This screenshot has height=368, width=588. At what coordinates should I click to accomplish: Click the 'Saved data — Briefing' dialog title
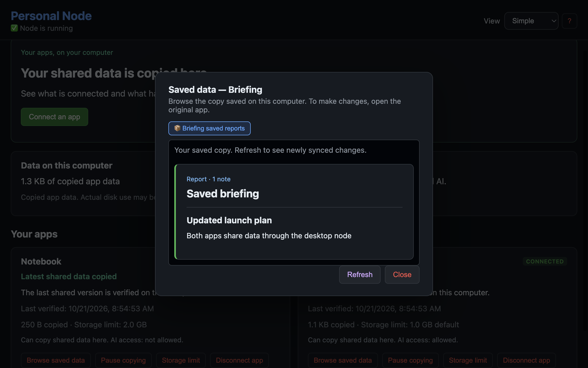pos(215,90)
